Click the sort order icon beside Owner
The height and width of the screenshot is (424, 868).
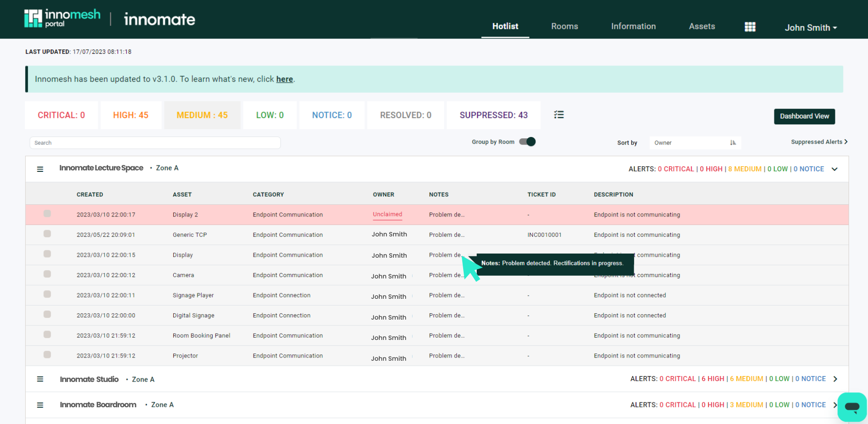(x=733, y=142)
